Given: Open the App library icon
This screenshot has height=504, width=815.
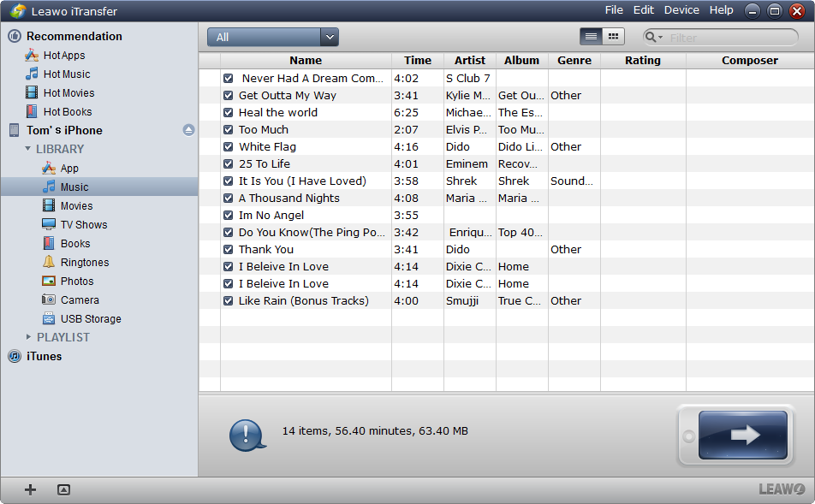Looking at the screenshot, I should (49, 168).
